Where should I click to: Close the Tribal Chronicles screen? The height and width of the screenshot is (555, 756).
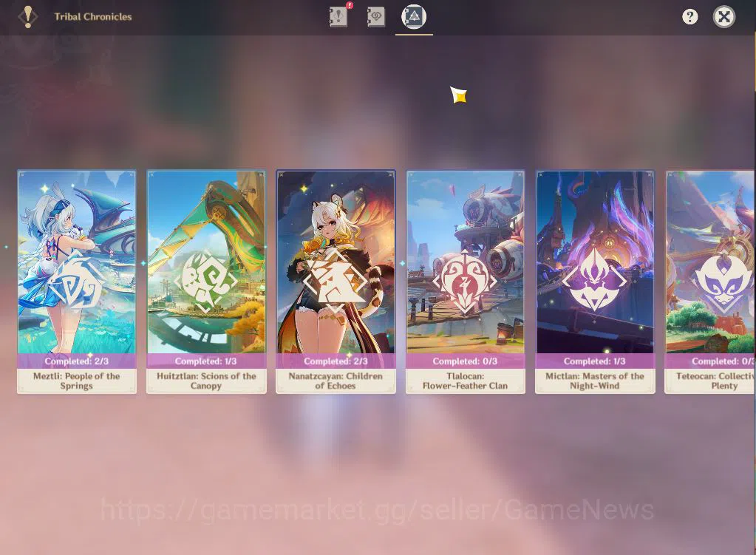point(723,17)
